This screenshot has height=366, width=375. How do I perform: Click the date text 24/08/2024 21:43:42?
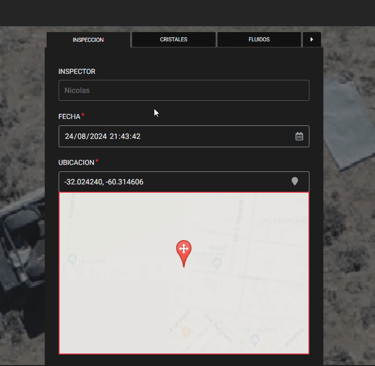click(103, 136)
